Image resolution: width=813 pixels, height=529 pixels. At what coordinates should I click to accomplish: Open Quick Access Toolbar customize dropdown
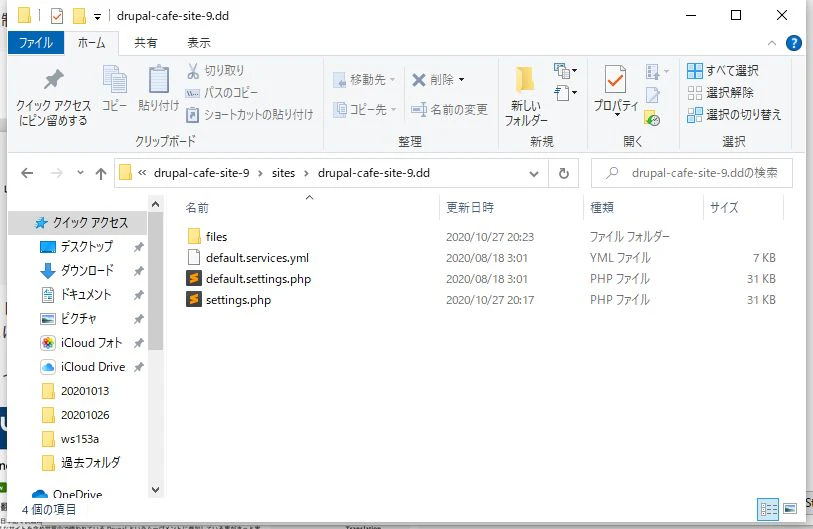[x=97, y=17]
